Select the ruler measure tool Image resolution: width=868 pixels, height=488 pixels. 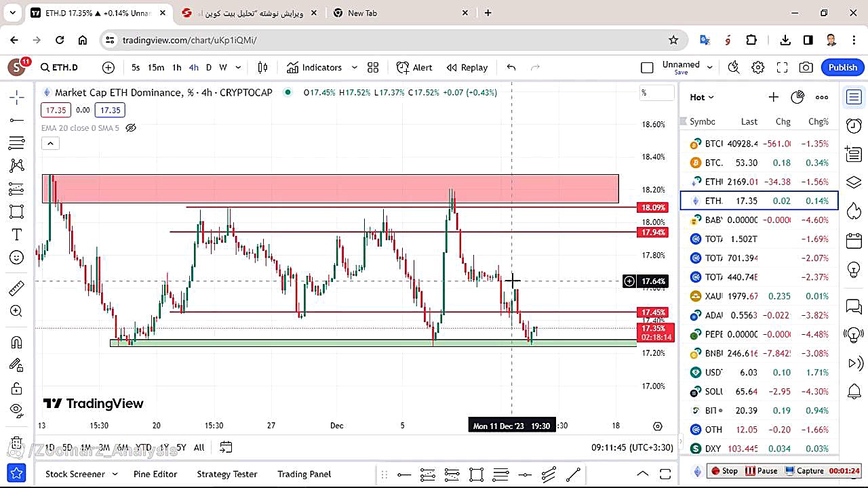pyautogui.click(x=17, y=289)
